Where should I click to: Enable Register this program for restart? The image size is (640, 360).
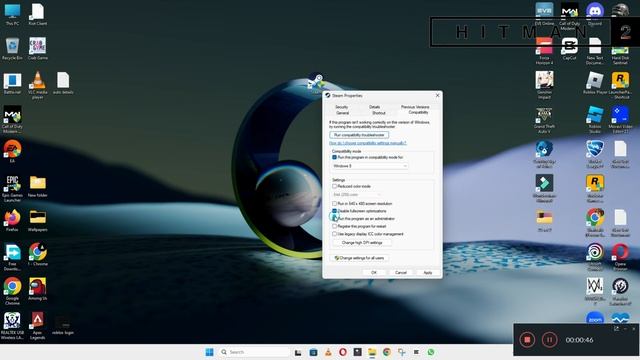334,226
